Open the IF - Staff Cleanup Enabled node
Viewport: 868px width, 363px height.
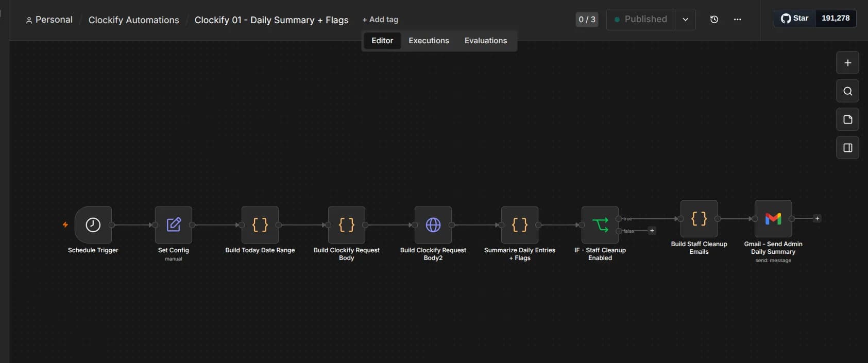(600, 224)
